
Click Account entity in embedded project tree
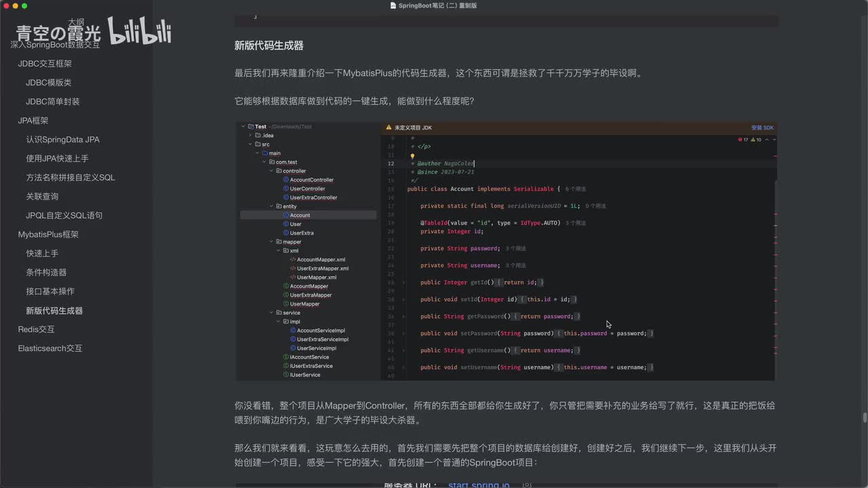pos(300,216)
